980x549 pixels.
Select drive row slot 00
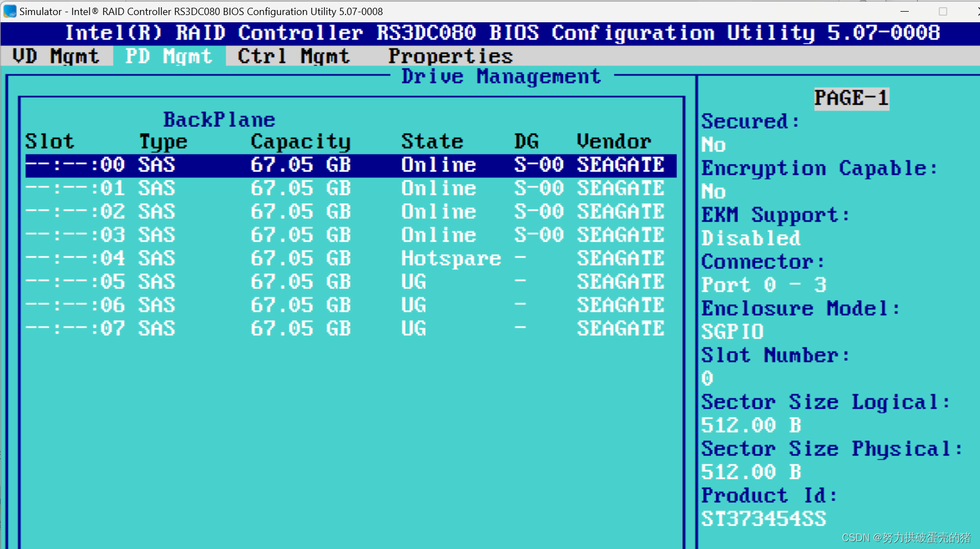tap(351, 165)
